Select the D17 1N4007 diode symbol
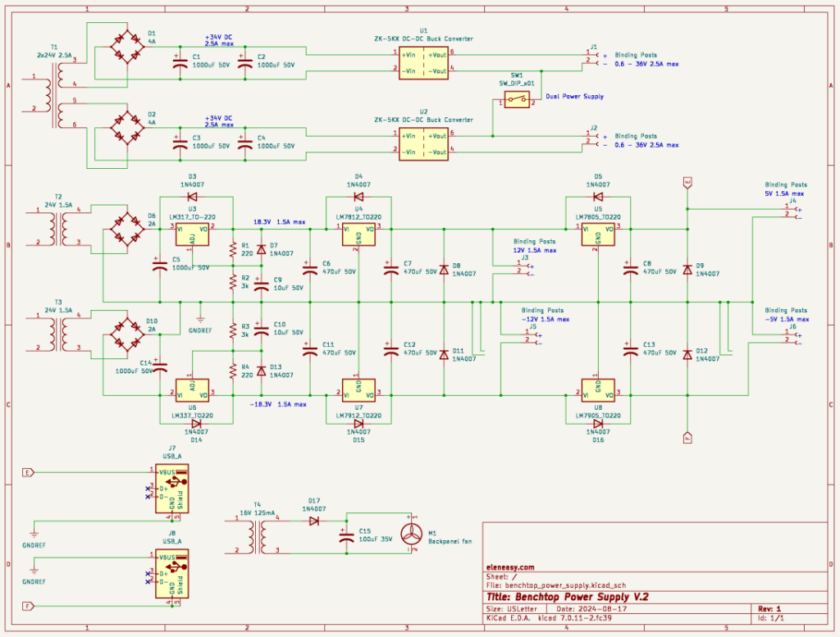This screenshot has width=840, height=637. tap(313, 519)
